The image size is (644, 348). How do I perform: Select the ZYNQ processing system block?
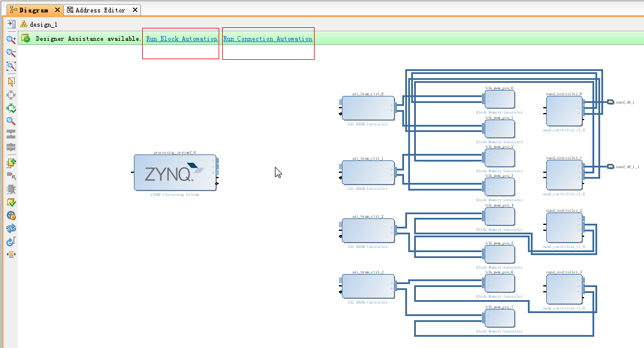coord(174,173)
